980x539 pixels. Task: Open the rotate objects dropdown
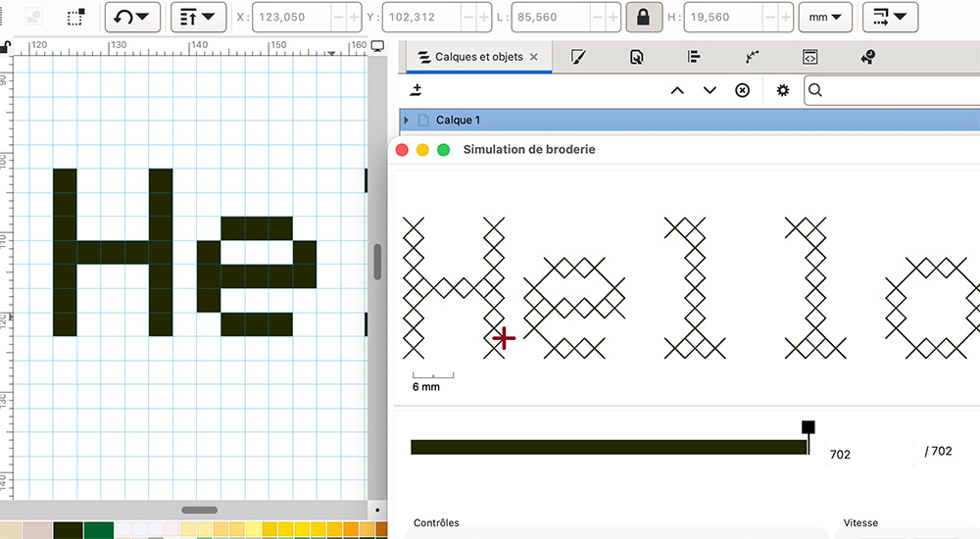(132, 17)
